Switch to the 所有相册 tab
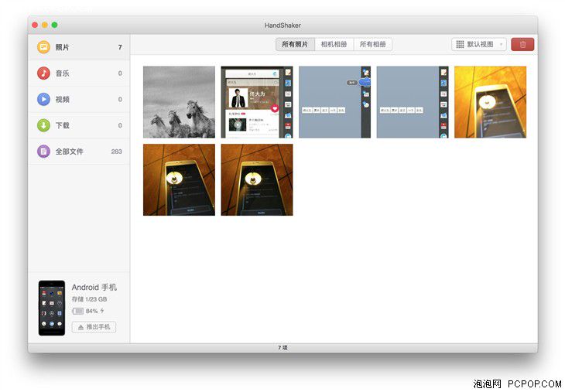This screenshot has height=392, width=565. click(373, 44)
